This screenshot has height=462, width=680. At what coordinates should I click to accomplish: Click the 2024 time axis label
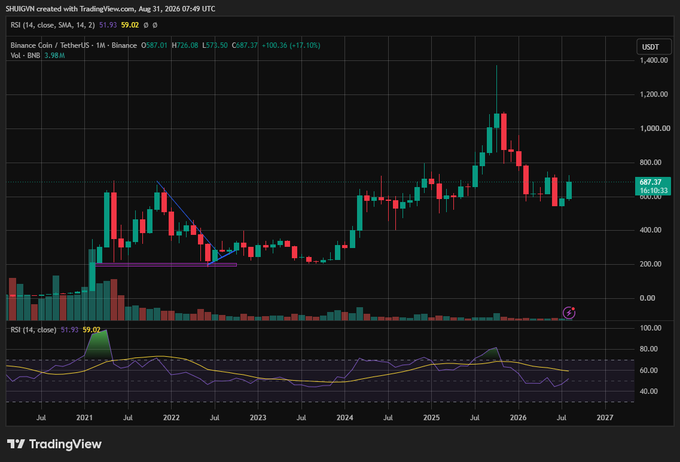click(x=345, y=417)
